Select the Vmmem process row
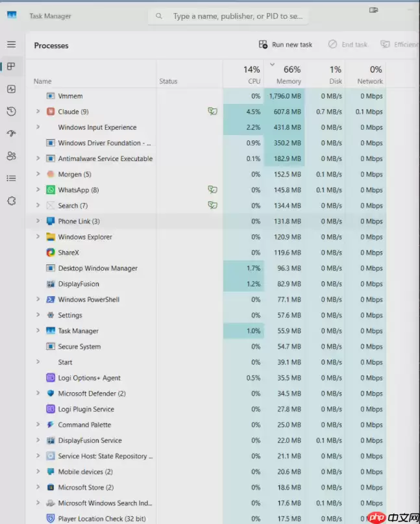420x524 pixels. [206, 96]
